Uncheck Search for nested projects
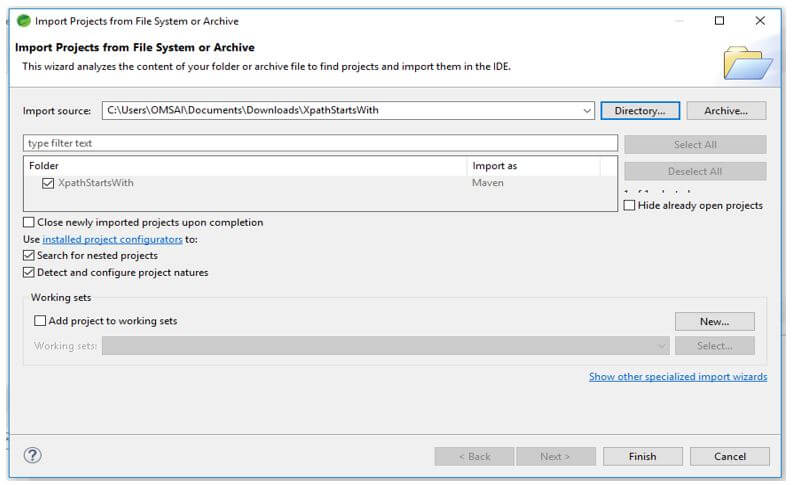 click(x=29, y=256)
